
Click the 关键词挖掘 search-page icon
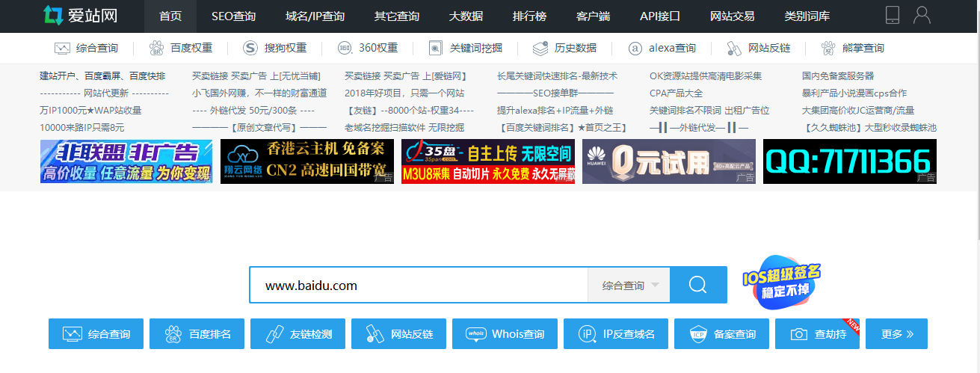click(x=436, y=48)
